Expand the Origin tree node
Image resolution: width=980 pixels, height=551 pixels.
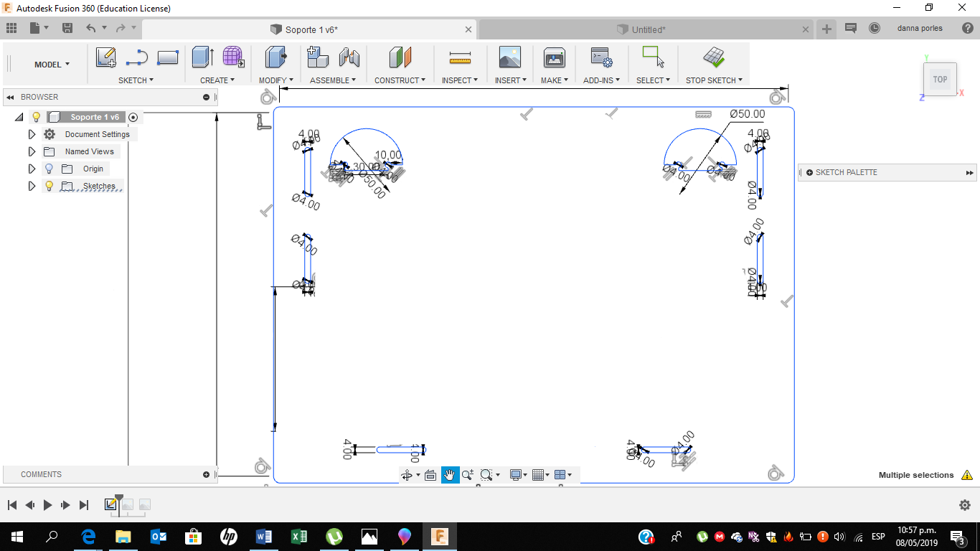[x=32, y=169]
